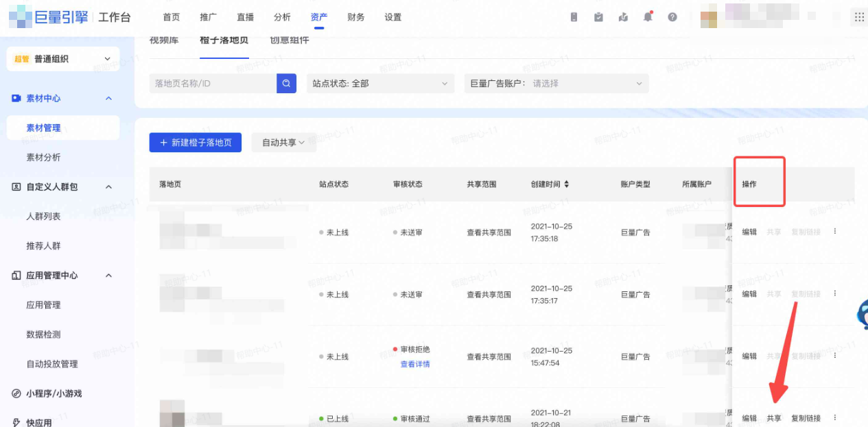Click the 巨量引擎 logo
Image resolution: width=868 pixels, height=427 pixels.
point(49,16)
